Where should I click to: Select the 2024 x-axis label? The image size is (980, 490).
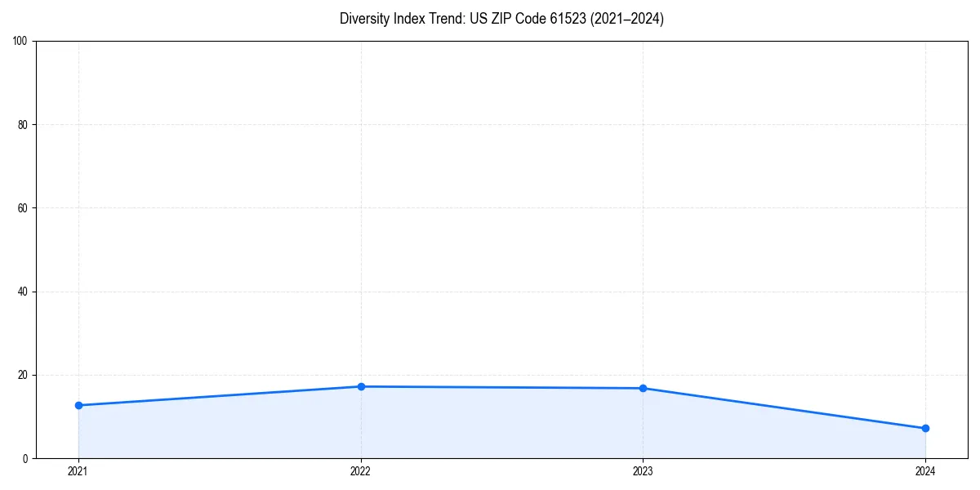[x=924, y=471]
